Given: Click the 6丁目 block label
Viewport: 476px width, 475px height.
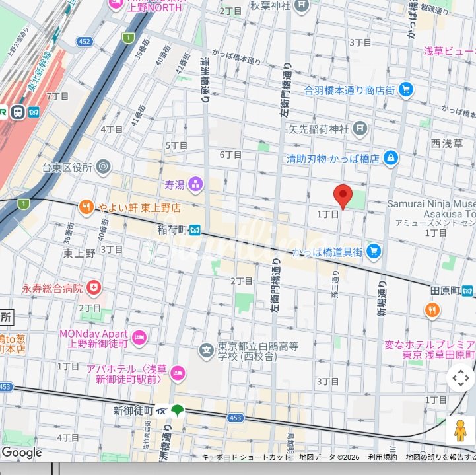Looking at the screenshot, I should click(230, 155).
